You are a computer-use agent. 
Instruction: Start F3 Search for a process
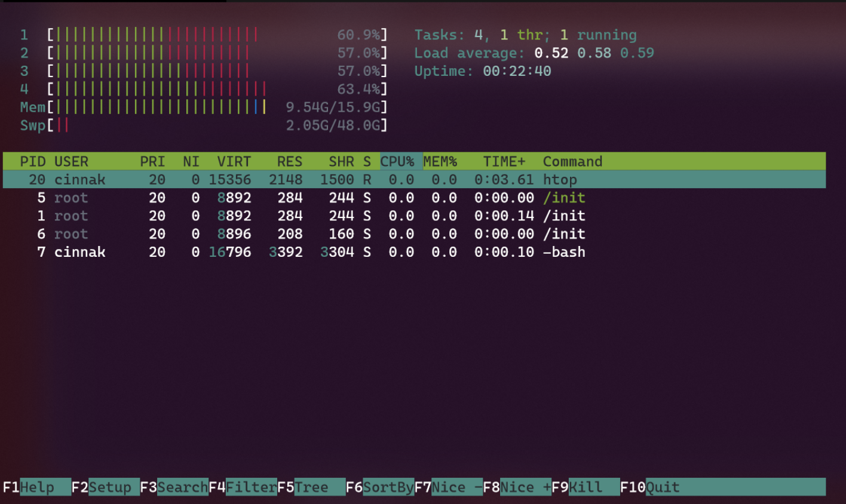(174, 487)
